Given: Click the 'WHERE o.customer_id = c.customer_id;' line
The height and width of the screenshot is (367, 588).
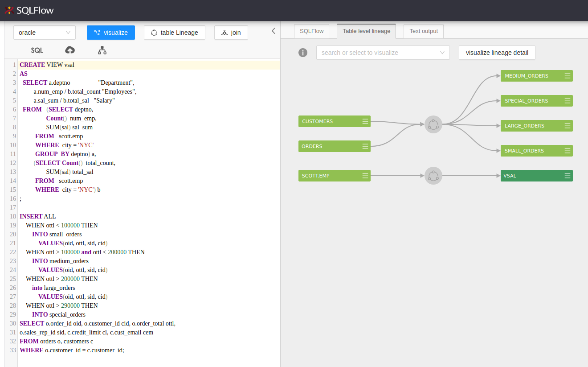Looking at the screenshot, I should tap(72, 350).
